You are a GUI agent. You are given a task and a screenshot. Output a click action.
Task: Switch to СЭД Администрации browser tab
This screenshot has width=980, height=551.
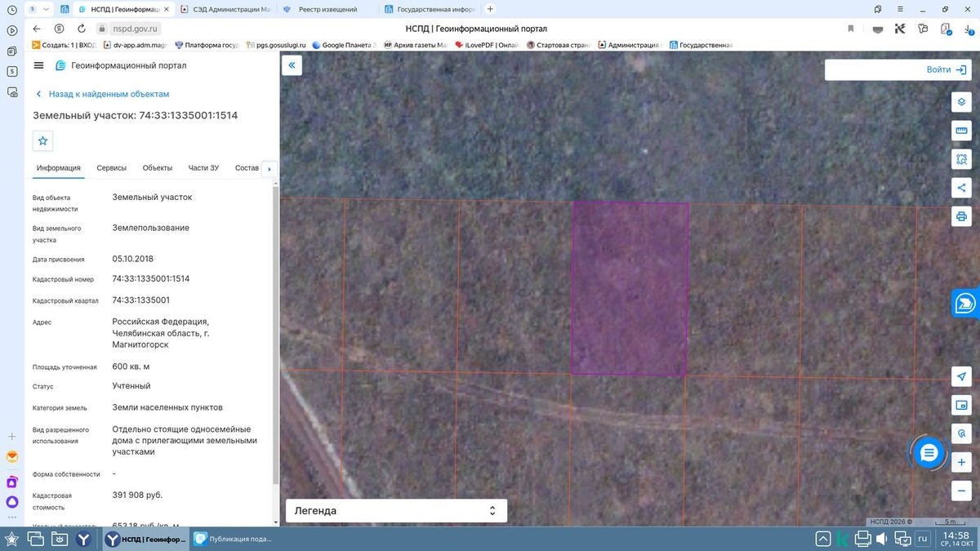(225, 9)
